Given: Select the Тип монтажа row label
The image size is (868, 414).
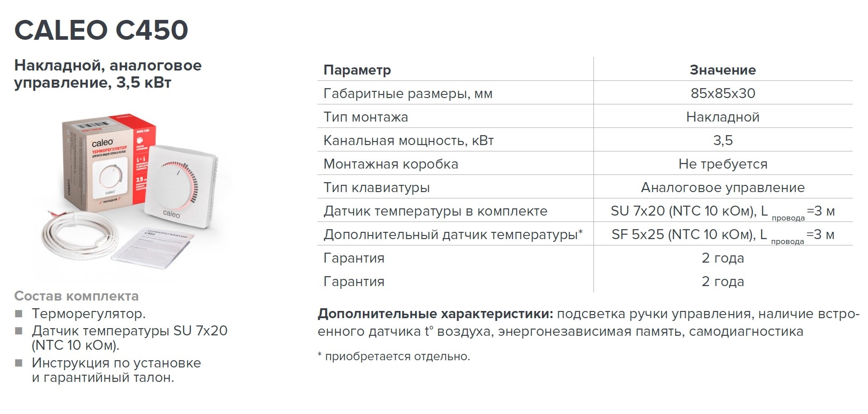Looking at the screenshot, I should [365, 117].
